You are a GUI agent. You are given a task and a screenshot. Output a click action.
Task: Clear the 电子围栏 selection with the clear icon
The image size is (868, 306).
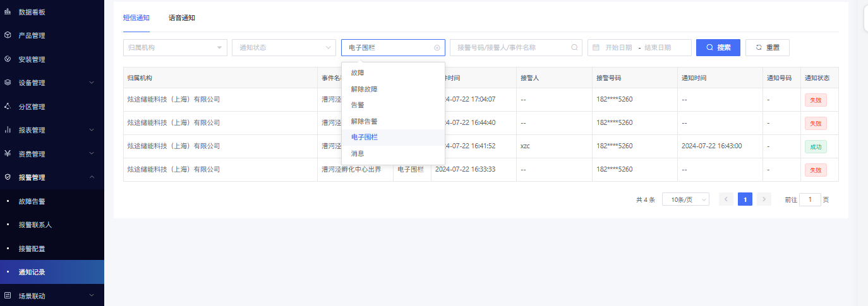(437, 47)
